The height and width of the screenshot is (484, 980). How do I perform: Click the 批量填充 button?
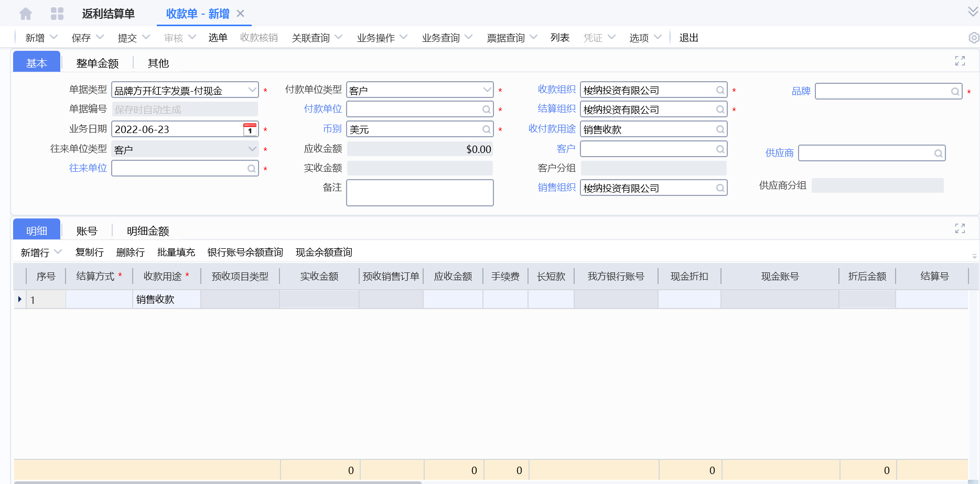[x=176, y=252]
